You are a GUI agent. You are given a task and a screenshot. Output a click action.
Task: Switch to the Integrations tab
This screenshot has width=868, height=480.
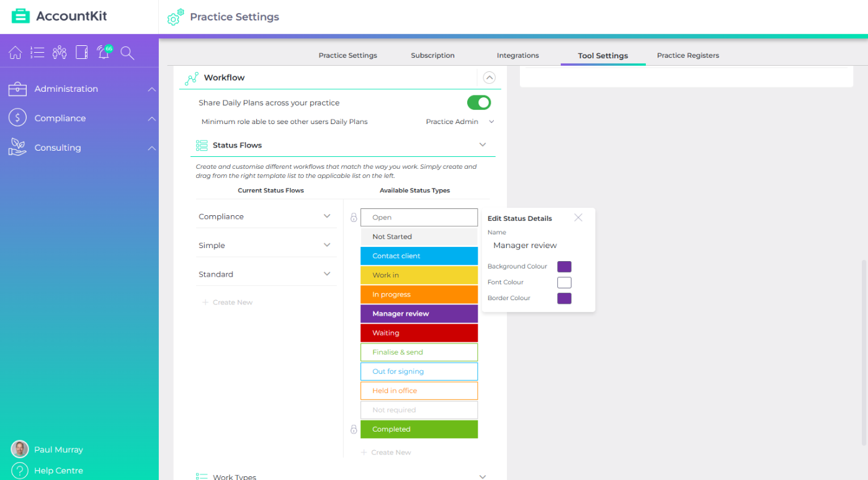pyautogui.click(x=517, y=55)
